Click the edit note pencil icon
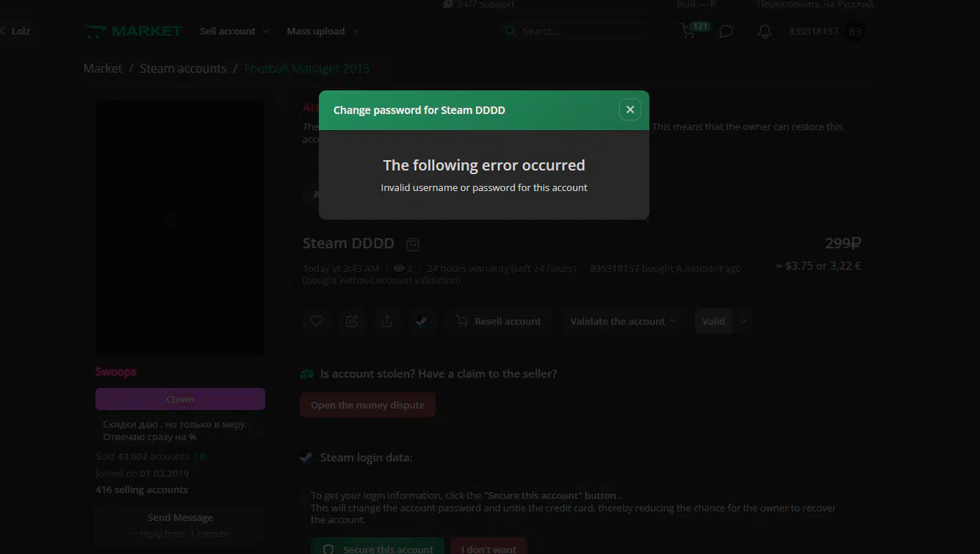Image resolution: width=980 pixels, height=554 pixels. (x=352, y=321)
